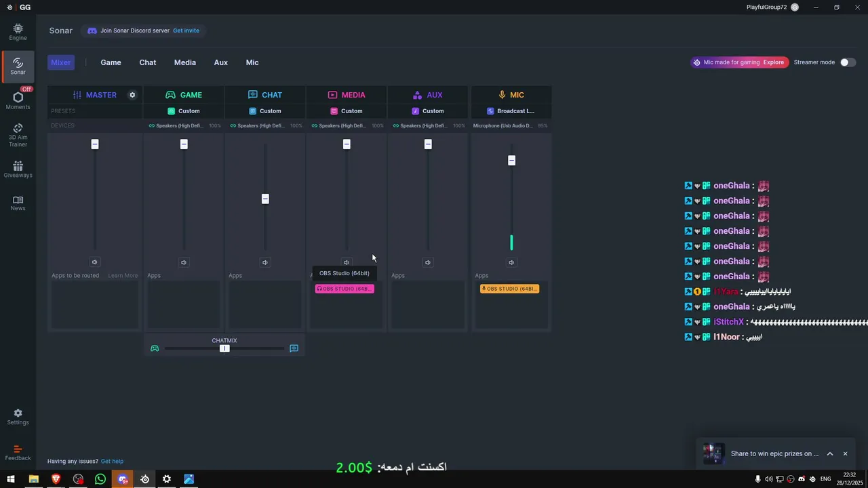This screenshot has height=488, width=868.
Task: Click the Share to win notification thumbnail
Action: pos(713,453)
